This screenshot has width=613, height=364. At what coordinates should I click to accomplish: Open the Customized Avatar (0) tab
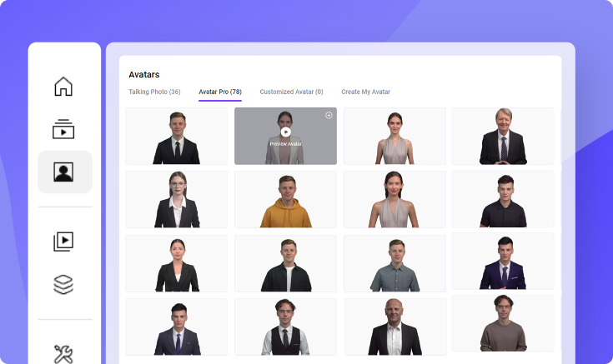point(291,92)
